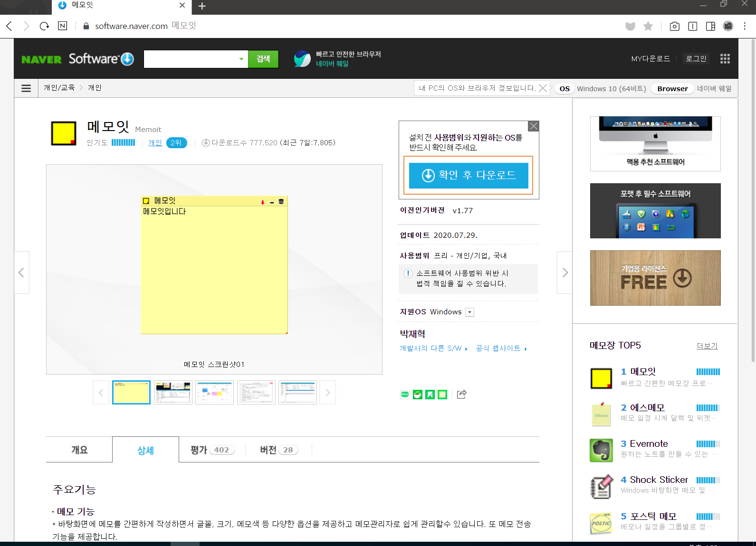Click the Memoit yellow app icon
The image size is (756, 546).
[64, 133]
